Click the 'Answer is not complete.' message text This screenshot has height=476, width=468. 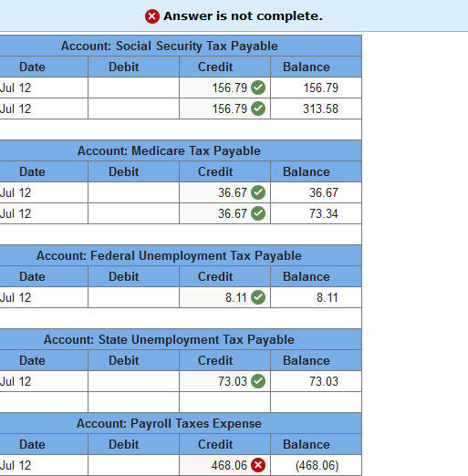[243, 16]
